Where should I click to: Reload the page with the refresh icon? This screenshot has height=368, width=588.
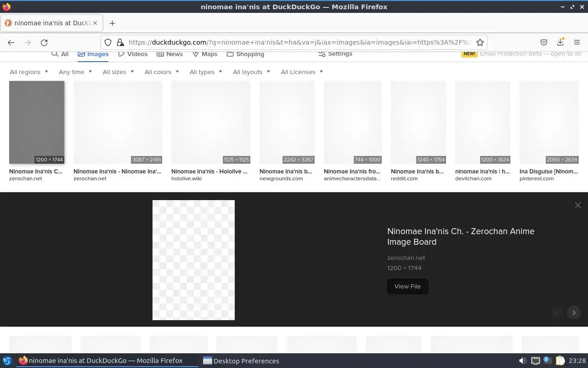pos(44,42)
